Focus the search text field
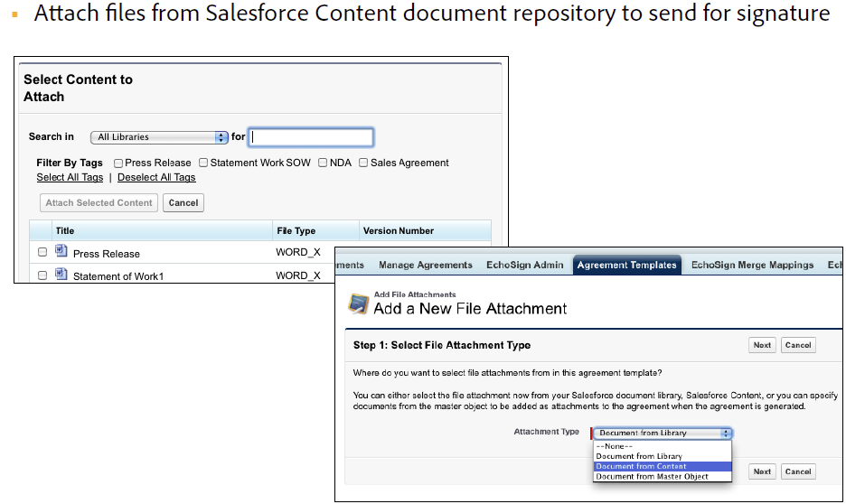The width and height of the screenshot is (846, 504). [311, 137]
